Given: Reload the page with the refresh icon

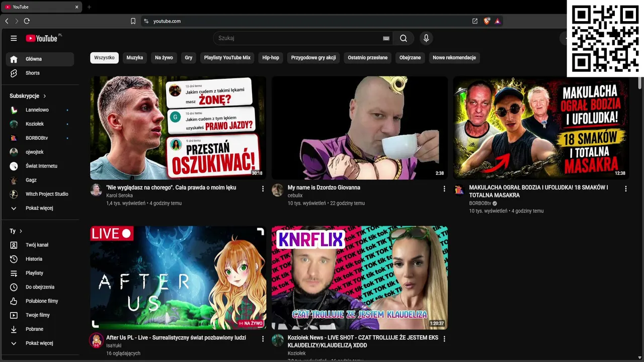Looking at the screenshot, I should click(27, 21).
